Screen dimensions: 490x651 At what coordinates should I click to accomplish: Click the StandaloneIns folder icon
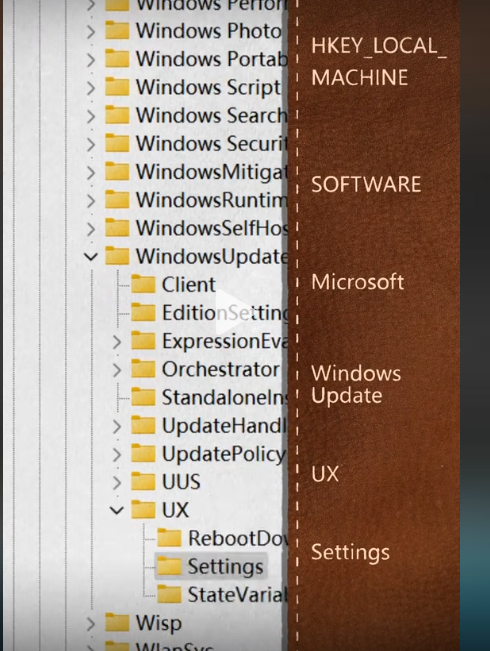pos(143,397)
